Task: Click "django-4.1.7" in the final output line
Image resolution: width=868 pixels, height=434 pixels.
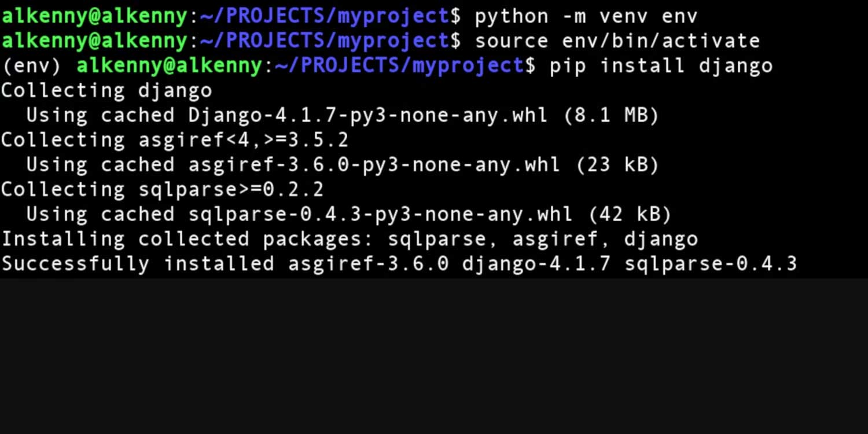Action: (x=536, y=264)
